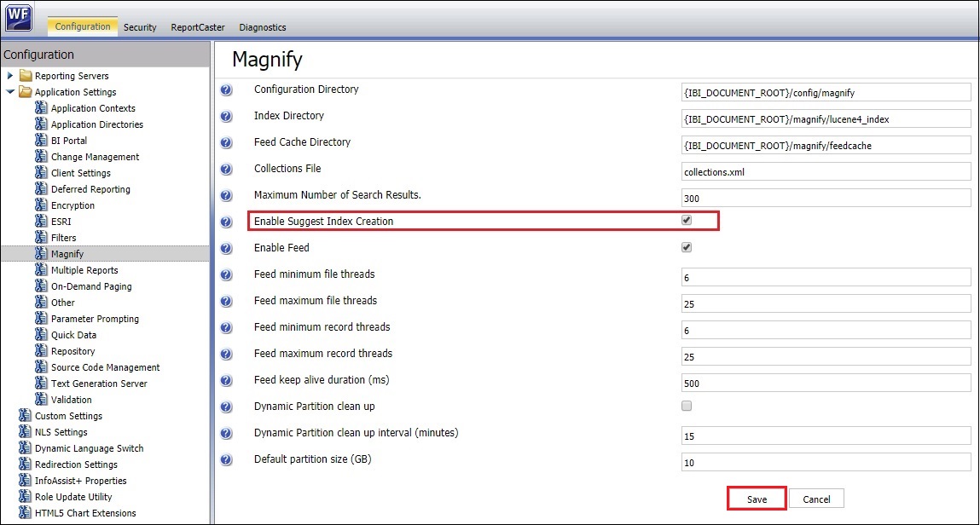Screen dimensions: 980x525
Task: Disable Enable Suggest Index Creation checkbox
Action: pyautogui.click(x=687, y=221)
